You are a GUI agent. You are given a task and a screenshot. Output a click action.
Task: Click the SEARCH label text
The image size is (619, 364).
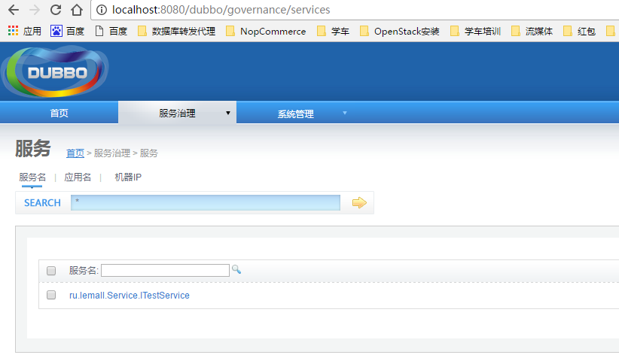coord(43,203)
